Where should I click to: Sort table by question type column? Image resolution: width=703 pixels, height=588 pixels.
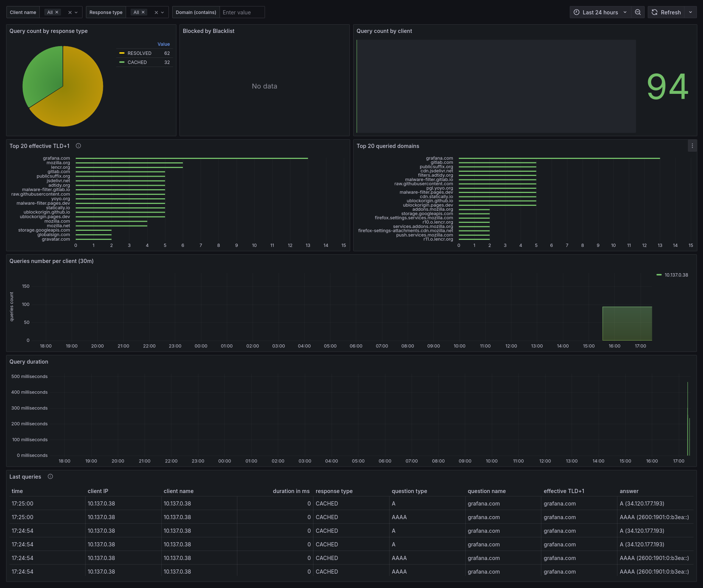410,491
